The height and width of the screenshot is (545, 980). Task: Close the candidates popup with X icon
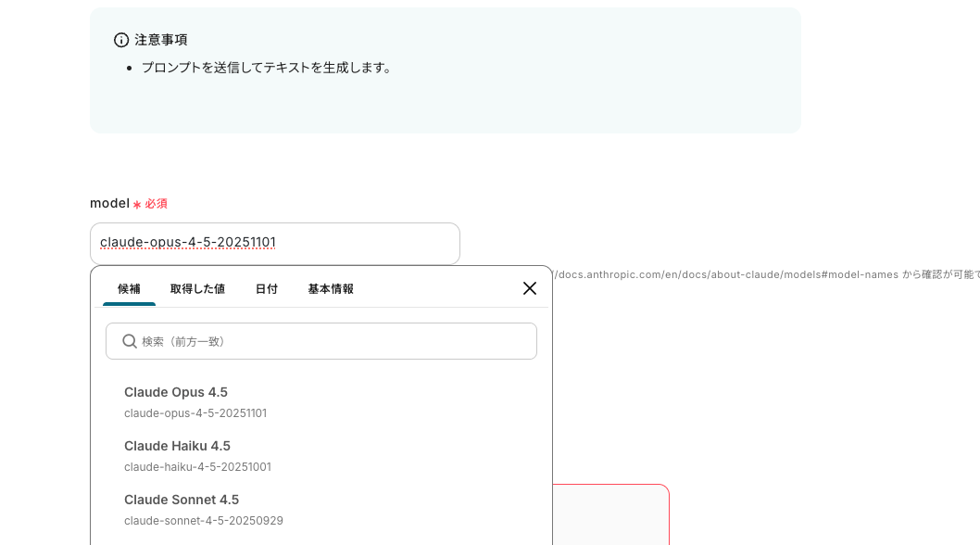[530, 288]
